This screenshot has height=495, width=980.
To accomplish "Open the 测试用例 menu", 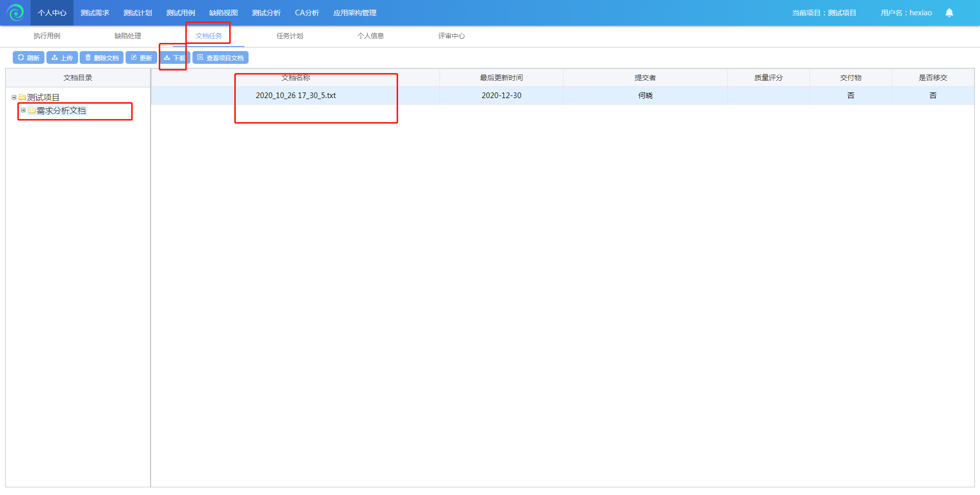I will point(181,13).
